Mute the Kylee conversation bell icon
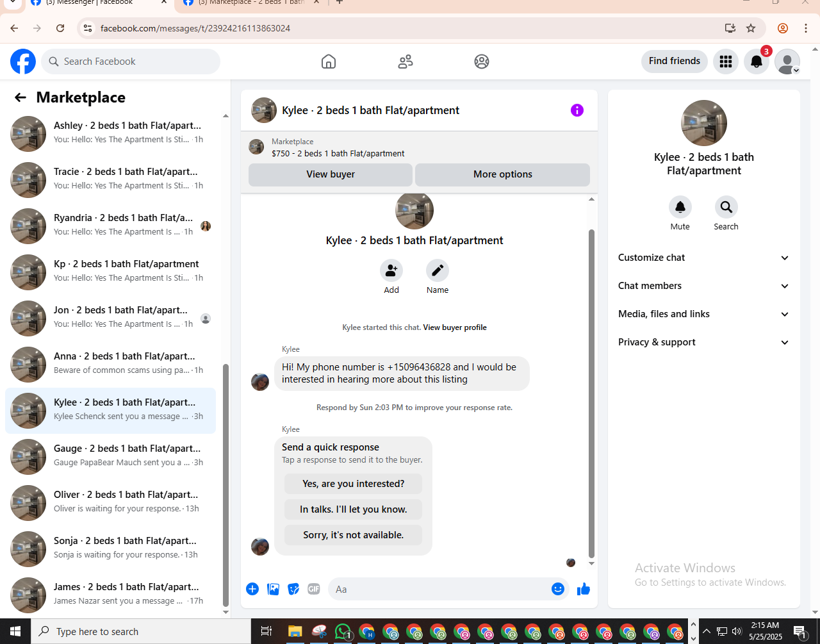820x644 pixels. point(680,207)
